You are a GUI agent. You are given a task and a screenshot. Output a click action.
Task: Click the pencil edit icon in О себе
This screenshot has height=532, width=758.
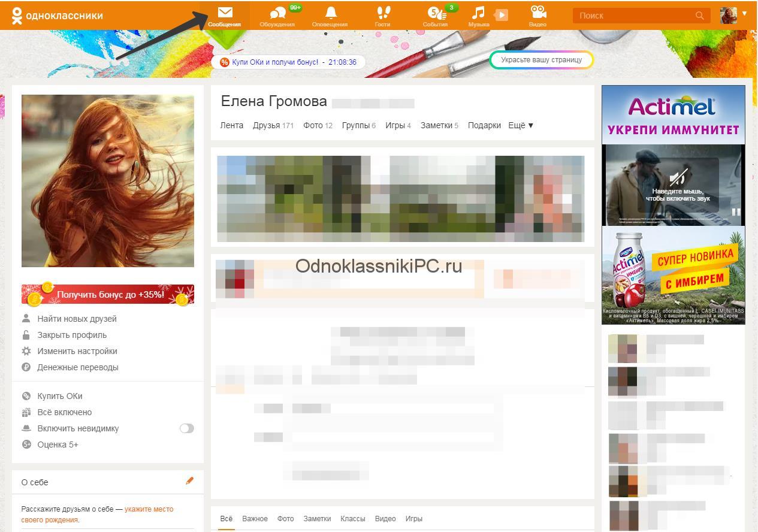pos(189,481)
